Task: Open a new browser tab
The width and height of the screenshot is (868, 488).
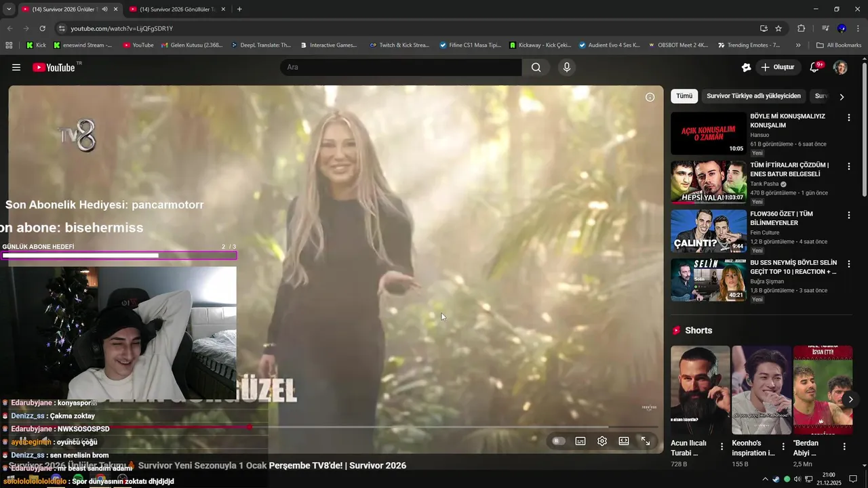Action: point(239,9)
